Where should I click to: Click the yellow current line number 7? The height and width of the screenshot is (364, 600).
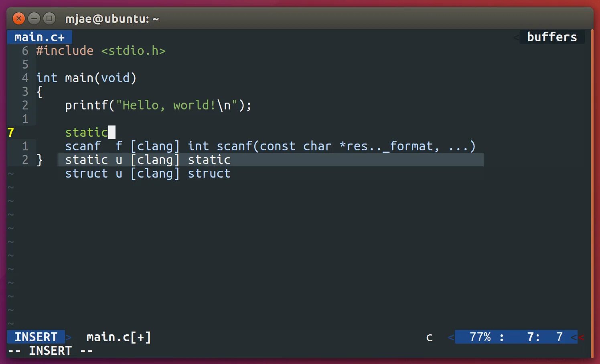pos(11,133)
